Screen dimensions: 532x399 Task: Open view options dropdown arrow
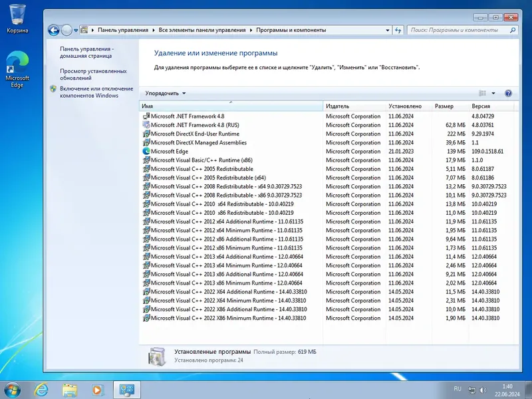493,93
